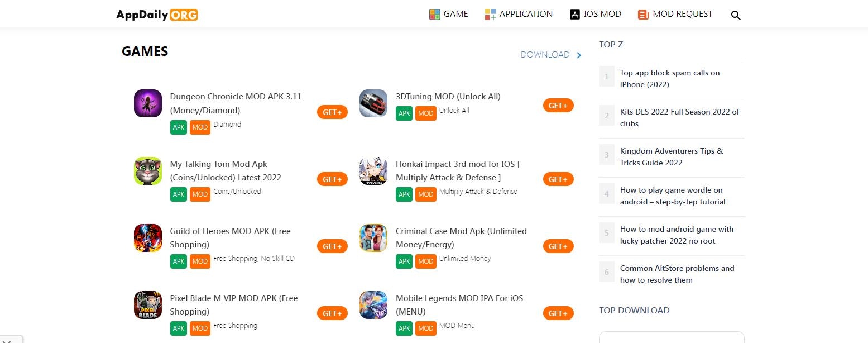Click MOD tag under Guild of Heroes

(x=200, y=261)
